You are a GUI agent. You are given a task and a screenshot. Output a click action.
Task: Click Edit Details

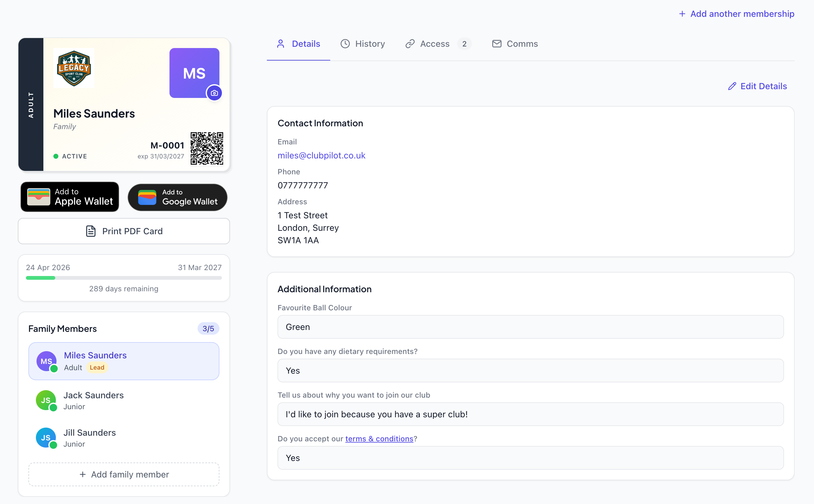click(x=757, y=86)
